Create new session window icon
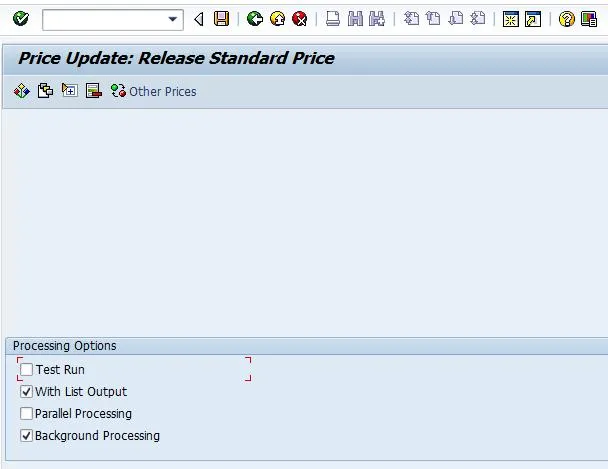 click(x=511, y=19)
